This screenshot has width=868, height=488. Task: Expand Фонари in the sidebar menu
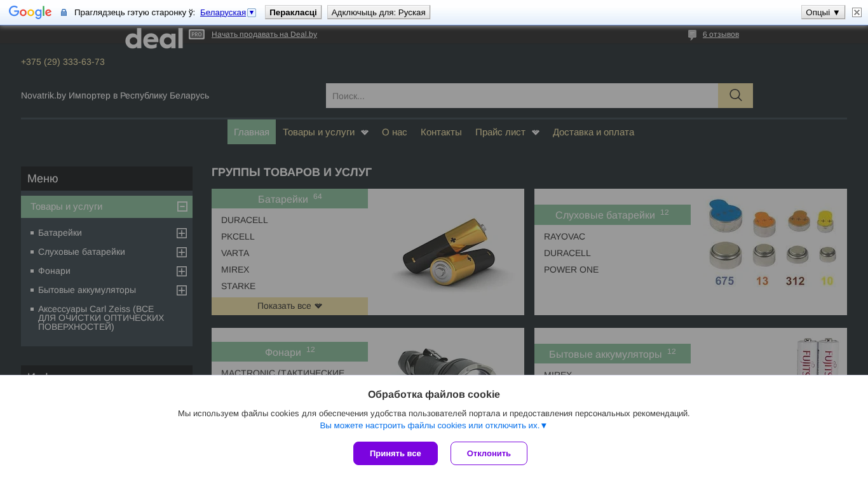[x=182, y=271]
